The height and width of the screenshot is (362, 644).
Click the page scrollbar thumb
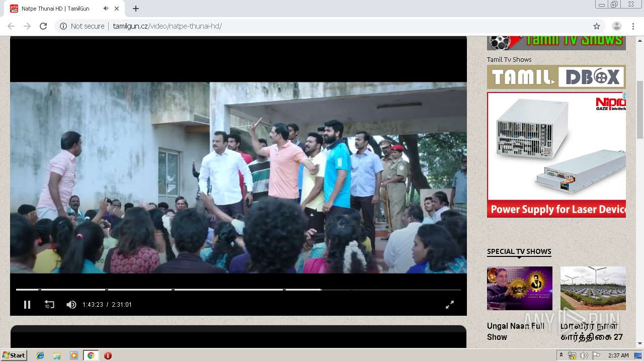coord(640,109)
